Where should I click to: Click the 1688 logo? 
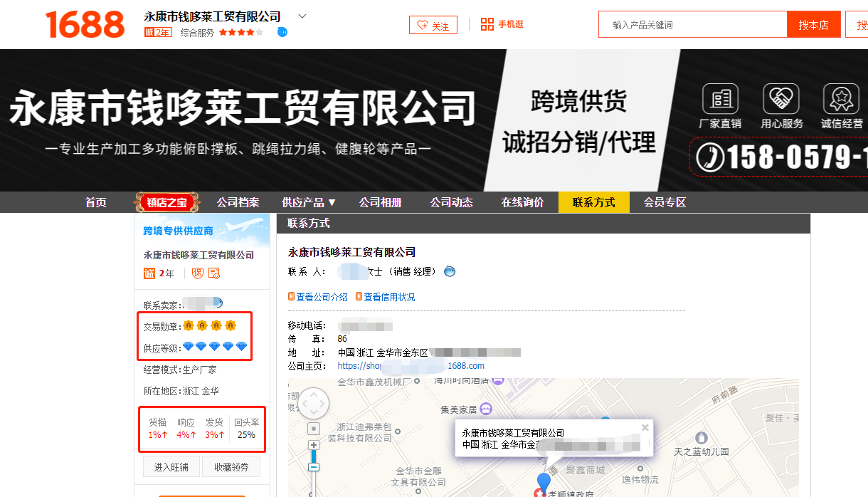(85, 24)
